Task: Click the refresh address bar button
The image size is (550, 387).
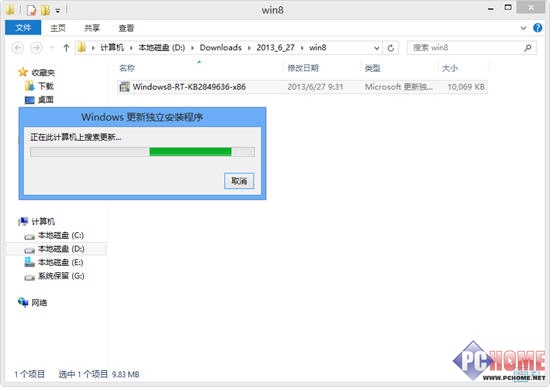Action: click(x=391, y=48)
